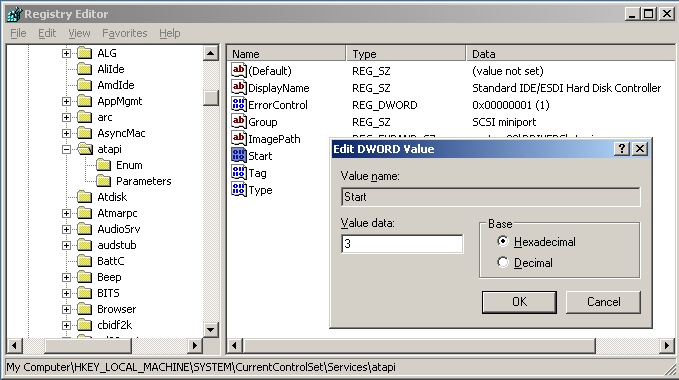This screenshot has height=380, width=679.
Task: Click the Parameters subfolder icon
Action: click(103, 181)
